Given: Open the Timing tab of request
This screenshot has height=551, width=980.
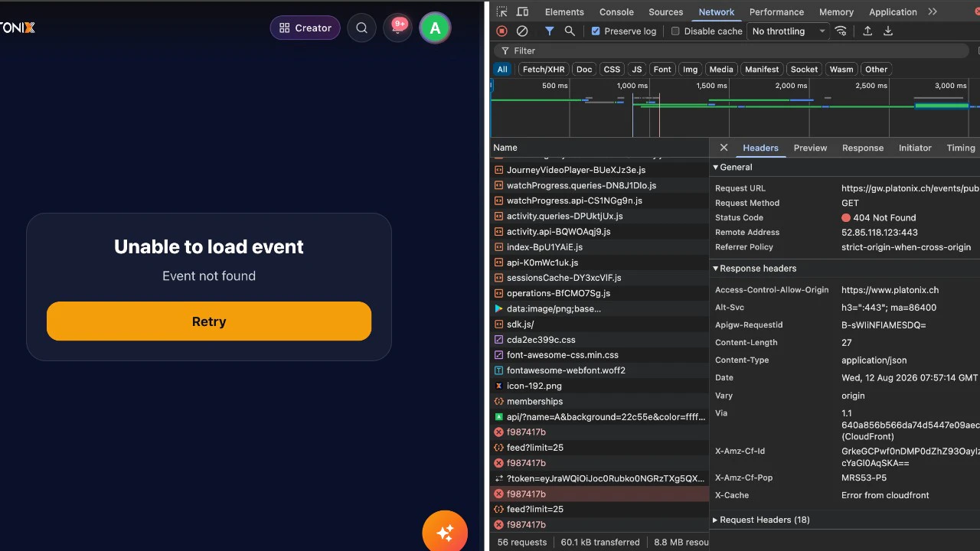Looking at the screenshot, I should click(961, 148).
